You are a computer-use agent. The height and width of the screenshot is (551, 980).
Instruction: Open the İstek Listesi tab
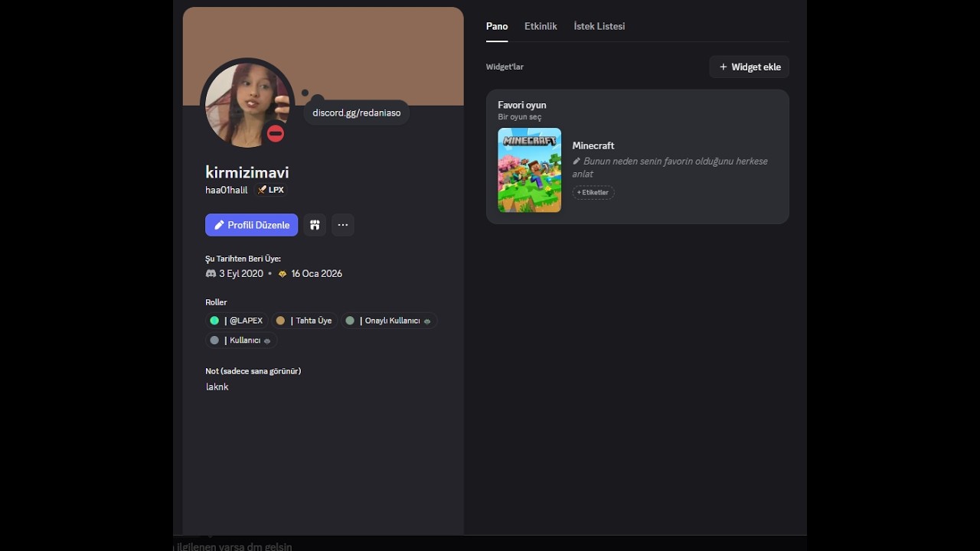coord(599,26)
